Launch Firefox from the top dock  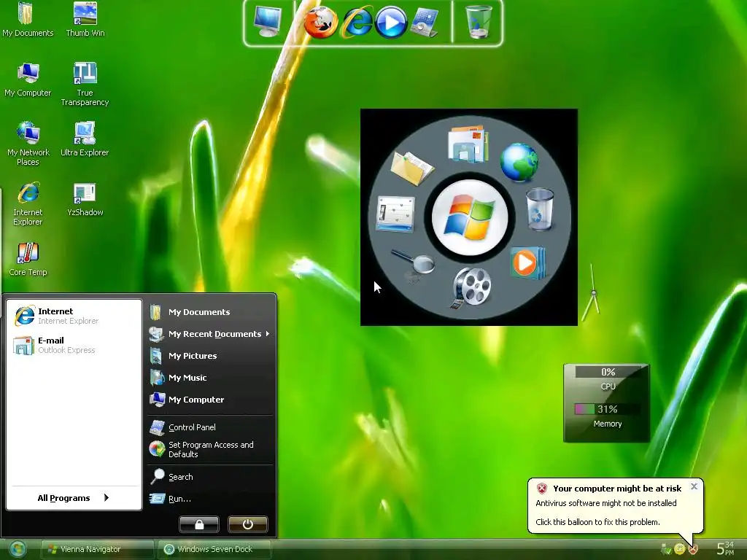[x=321, y=23]
